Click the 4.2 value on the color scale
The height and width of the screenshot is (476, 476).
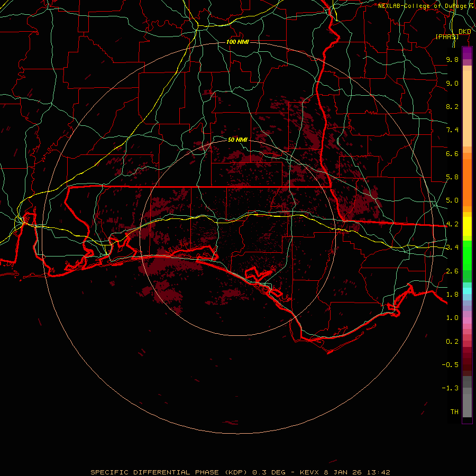[x=452, y=224]
